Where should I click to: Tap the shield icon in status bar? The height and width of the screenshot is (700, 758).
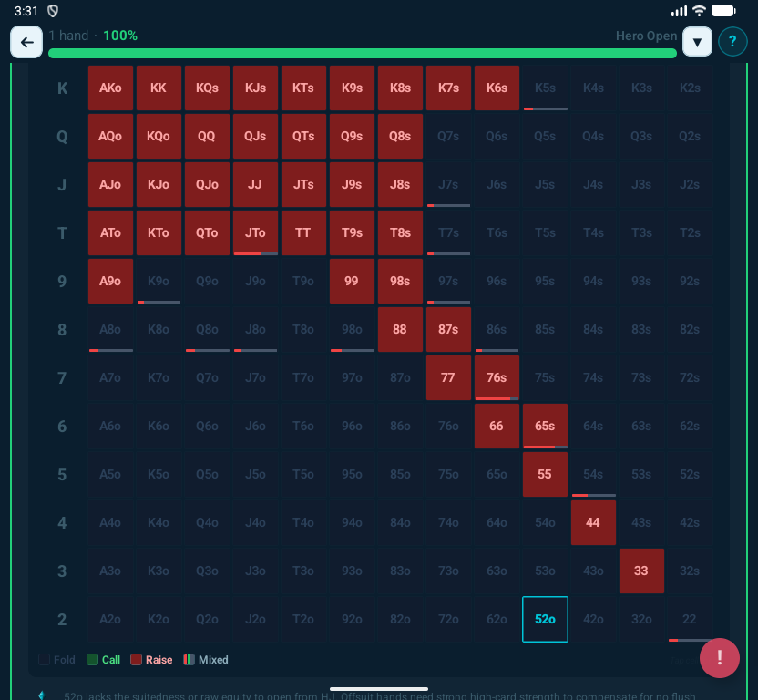click(x=53, y=11)
